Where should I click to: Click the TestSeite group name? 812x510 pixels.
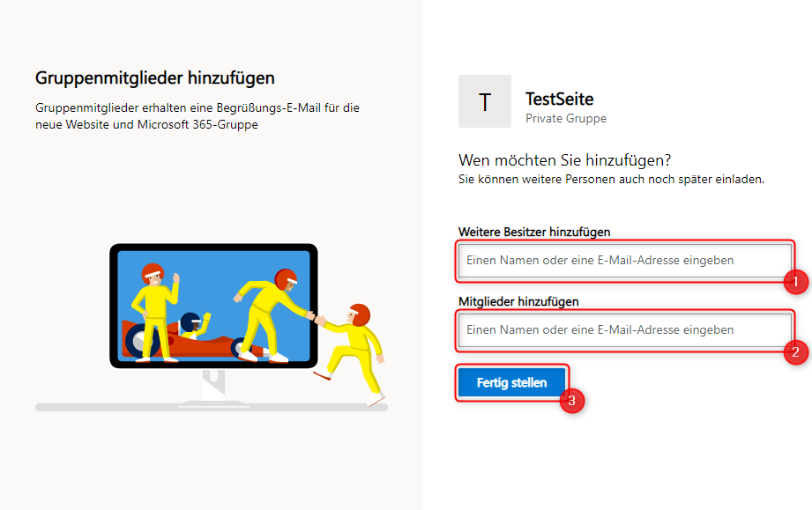559,99
